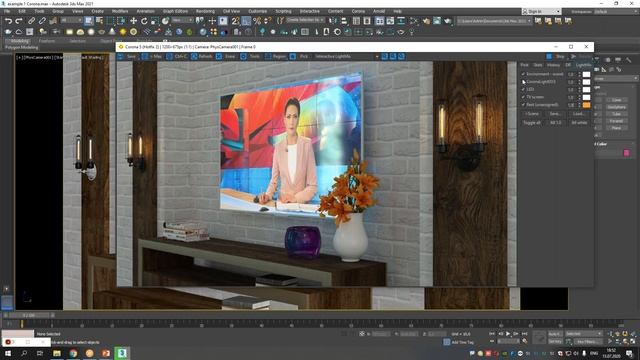
Task: Click the CoronaLight003 intensity spinner arrows
Action: (x=580, y=82)
